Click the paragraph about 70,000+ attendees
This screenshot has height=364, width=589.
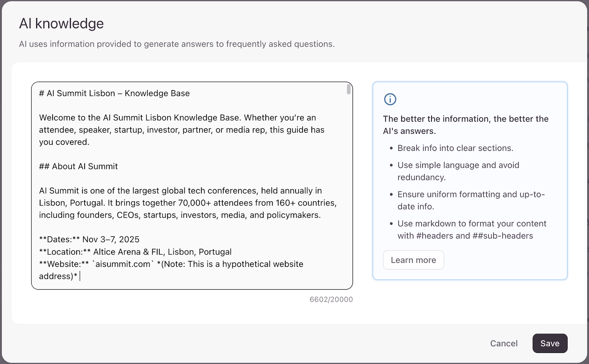(187, 203)
